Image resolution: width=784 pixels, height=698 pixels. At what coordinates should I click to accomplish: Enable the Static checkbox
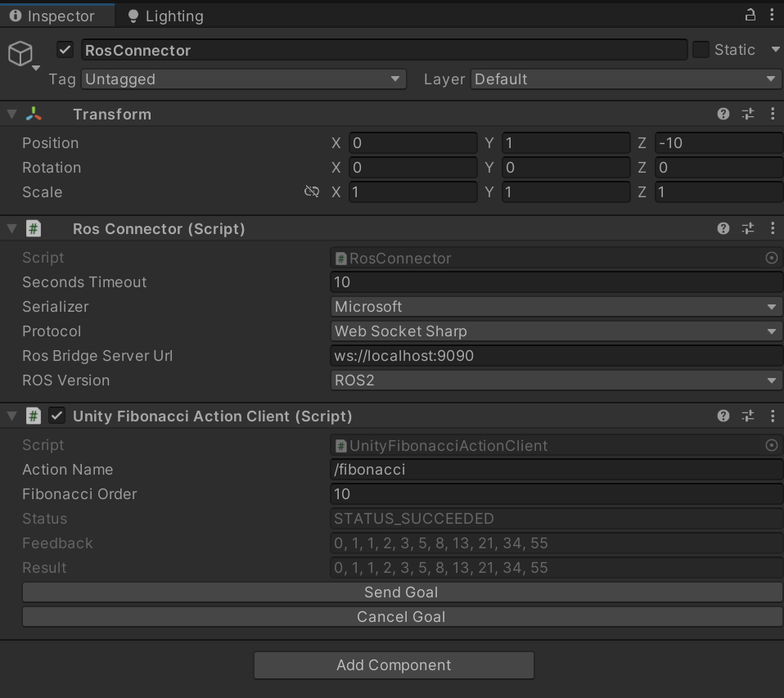pyautogui.click(x=701, y=50)
